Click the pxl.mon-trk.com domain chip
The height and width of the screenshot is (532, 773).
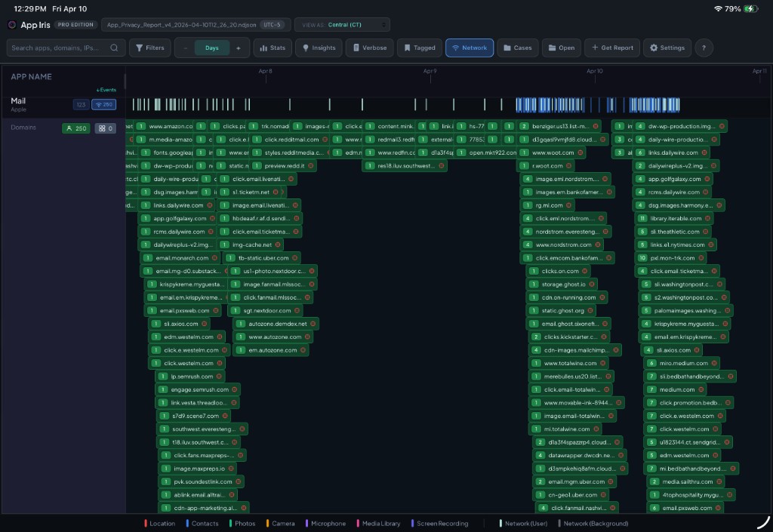(670, 257)
